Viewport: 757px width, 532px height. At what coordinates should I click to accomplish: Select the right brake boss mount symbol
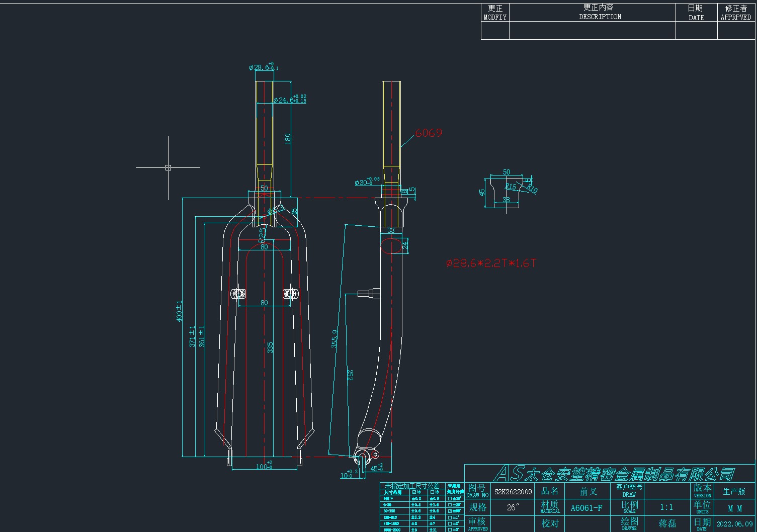click(x=289, y=293)
